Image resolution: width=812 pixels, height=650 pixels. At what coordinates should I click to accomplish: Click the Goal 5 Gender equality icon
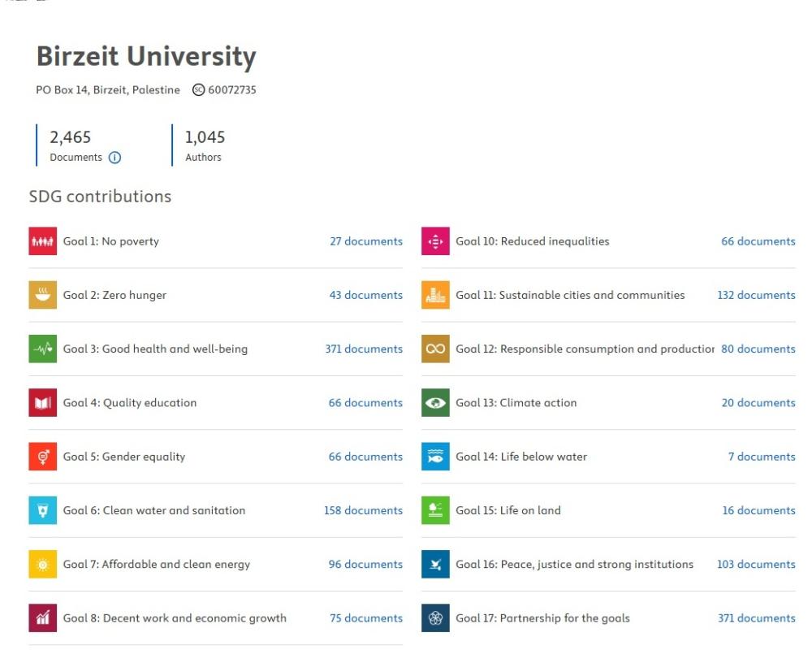point(42,457)
